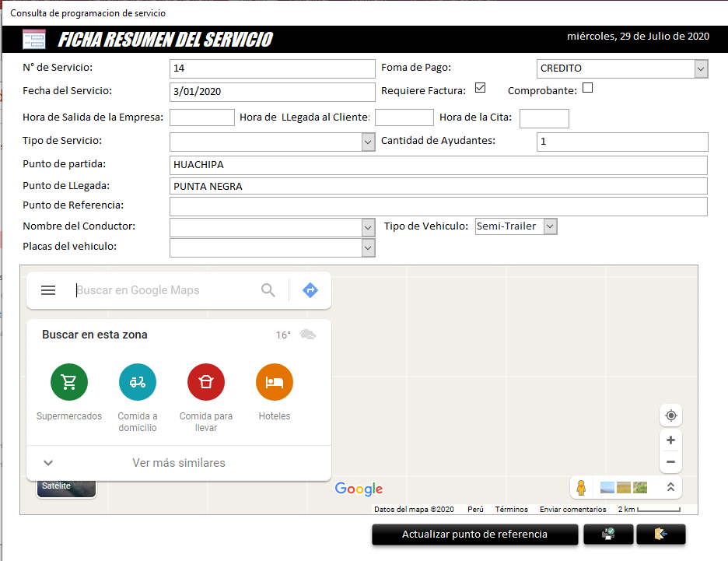
Task: Click the Google Maps search magnifier icon
Action: pos(268,289)
